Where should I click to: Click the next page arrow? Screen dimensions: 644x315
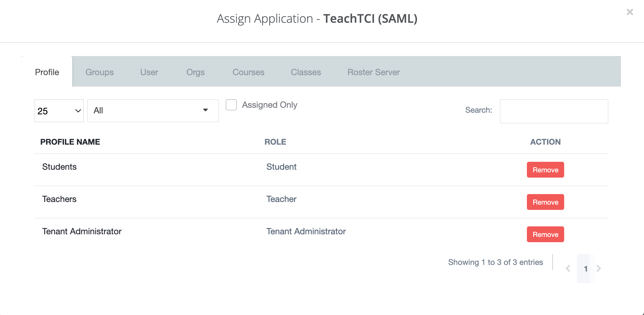coord(599,268)
